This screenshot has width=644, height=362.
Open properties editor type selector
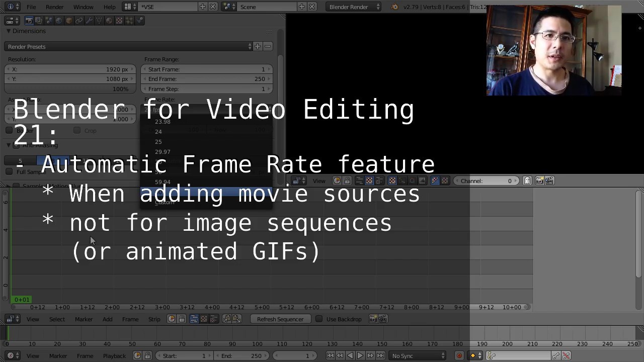coord(12,21)
